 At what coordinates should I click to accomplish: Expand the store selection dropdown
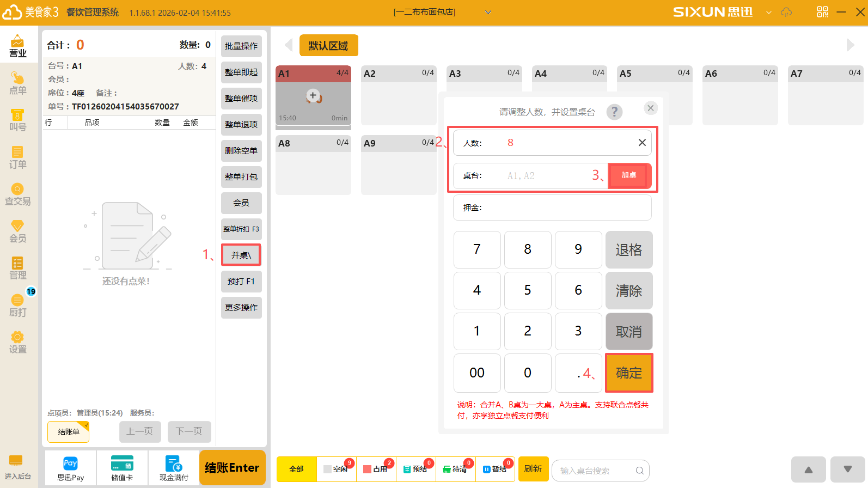(x=488, y=12)
